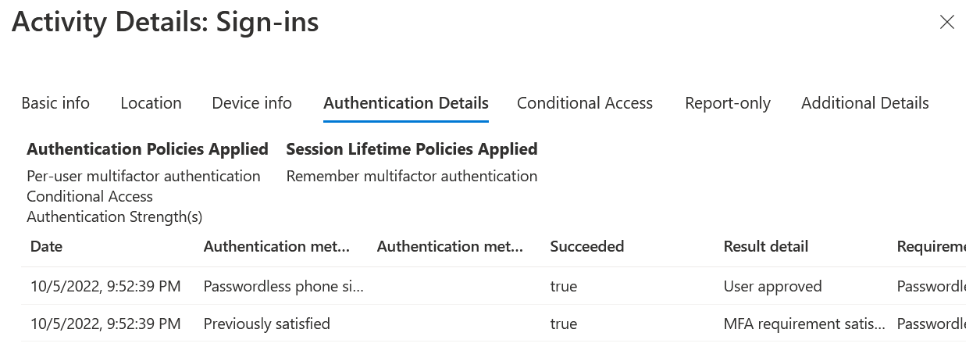Click the Authentication Details tab
The image size is (980, 354).
tap(405, 103)
